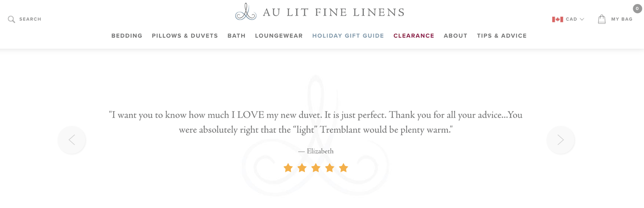
Task: Click the Au Lit logo emblem
Action: 246,12
